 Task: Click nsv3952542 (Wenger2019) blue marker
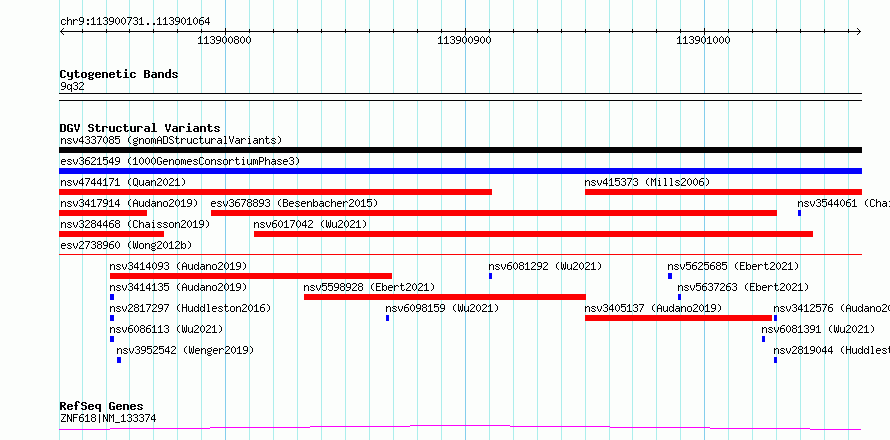(119, 360)
